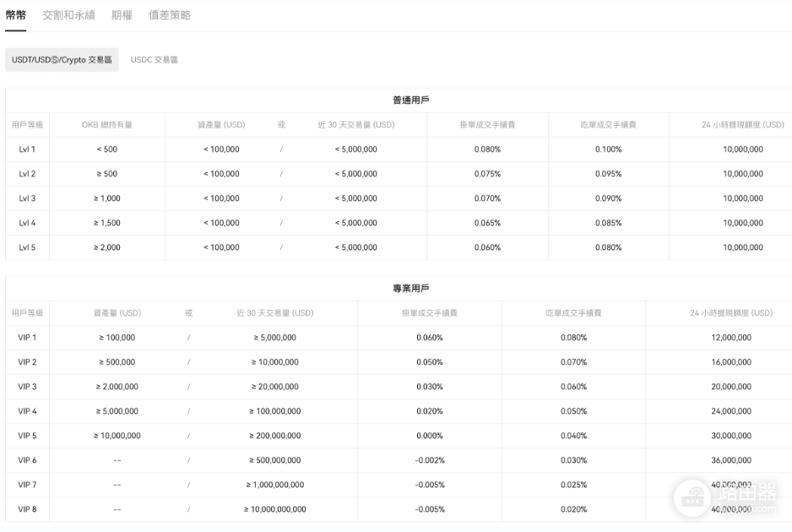Open the 期權 tab
Screen dimensions: 792x532
(x=122, y=15)
